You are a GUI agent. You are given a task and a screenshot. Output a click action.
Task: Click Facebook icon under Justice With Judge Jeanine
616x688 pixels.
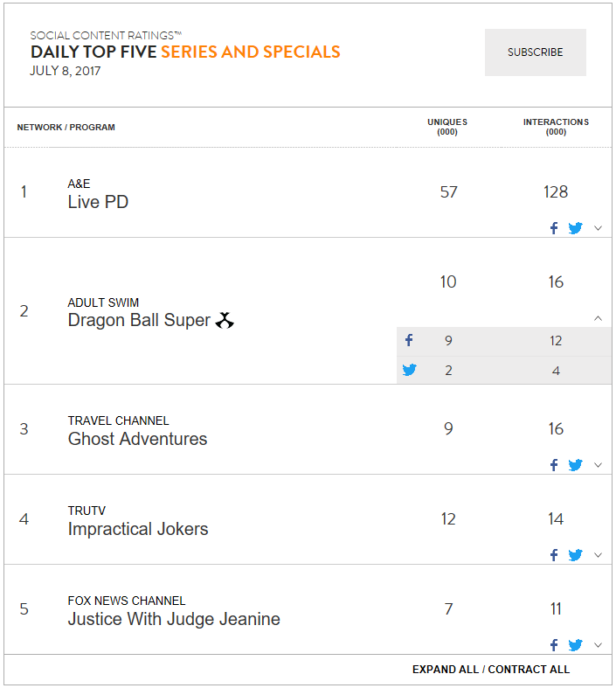554,645
